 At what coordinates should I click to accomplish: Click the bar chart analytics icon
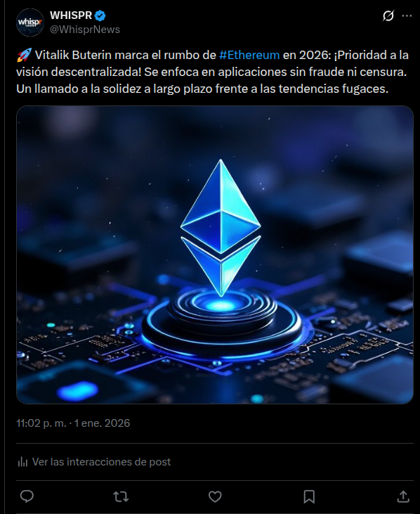tap(22, 462)
